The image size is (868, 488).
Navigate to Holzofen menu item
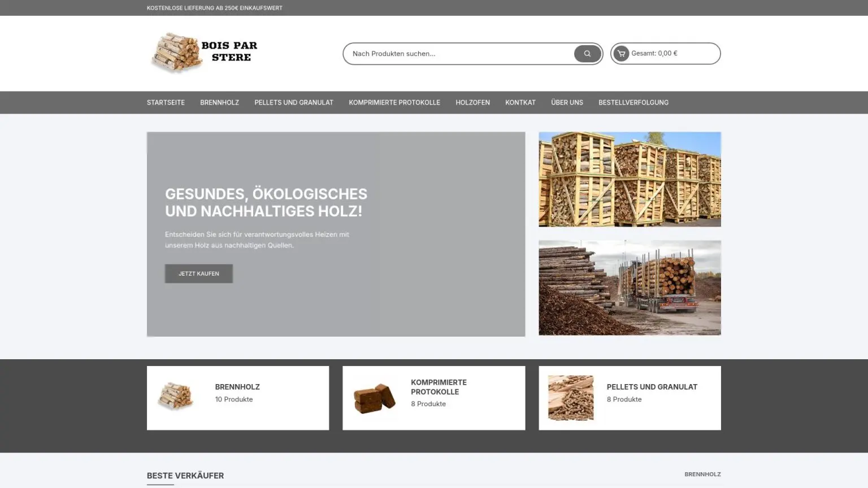click(472, 103)
